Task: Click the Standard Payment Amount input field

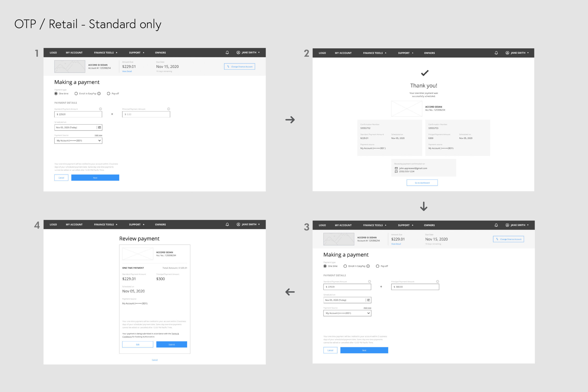Action: (x=78, y=114)
